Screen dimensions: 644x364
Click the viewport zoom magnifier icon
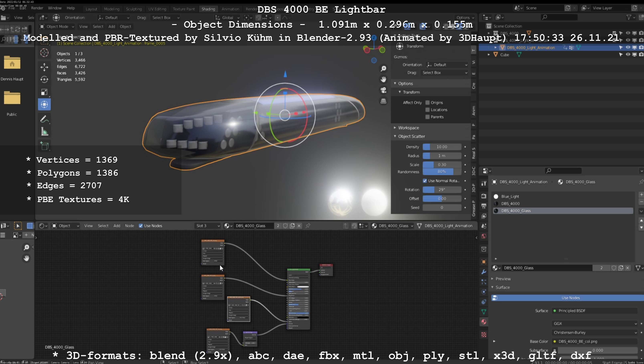point(383,69)
